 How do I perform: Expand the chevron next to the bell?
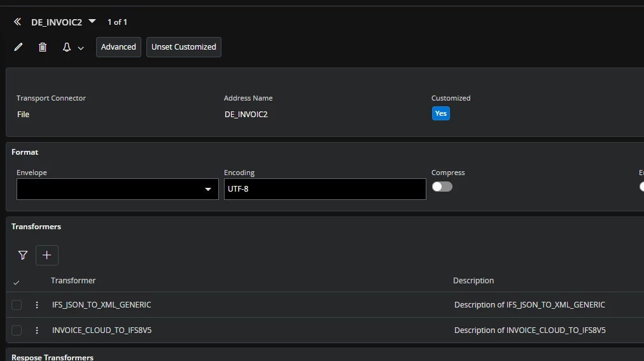[81, 48]
